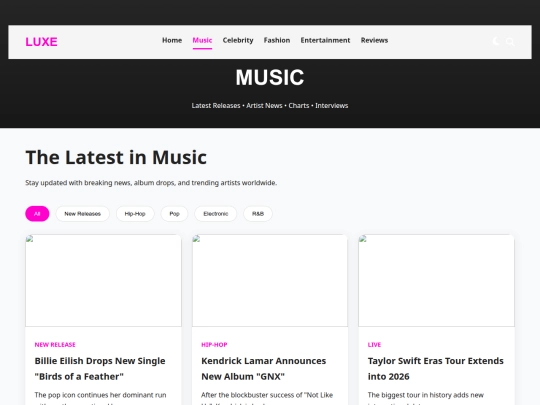Screen dimensions: 540x405
Task: Open the Celebrity nav section
Action: pos(238,40)
